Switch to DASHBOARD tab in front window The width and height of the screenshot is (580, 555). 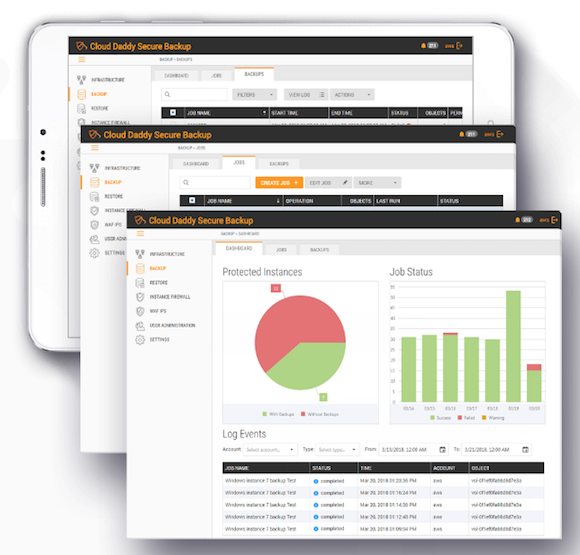239,248
